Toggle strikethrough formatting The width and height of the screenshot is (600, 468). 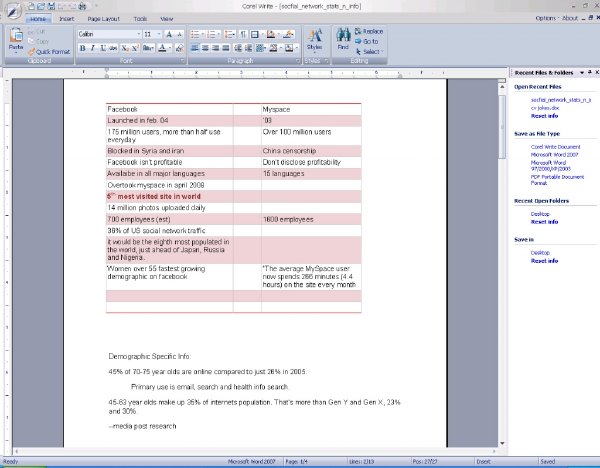113,48
